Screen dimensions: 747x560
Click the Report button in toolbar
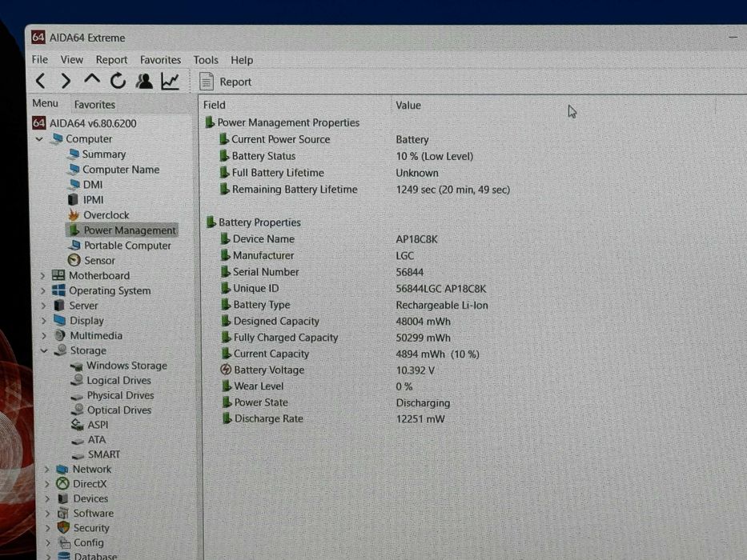pyautogui.click(x=225, y=82)
